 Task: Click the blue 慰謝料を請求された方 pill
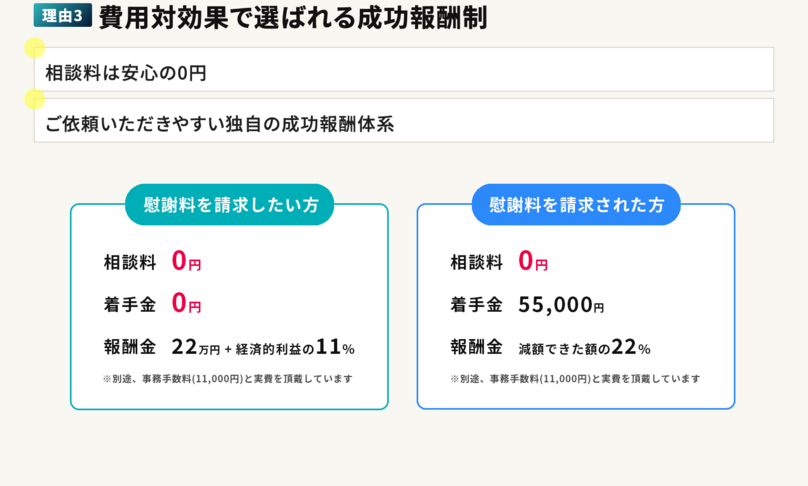point(576,205)
